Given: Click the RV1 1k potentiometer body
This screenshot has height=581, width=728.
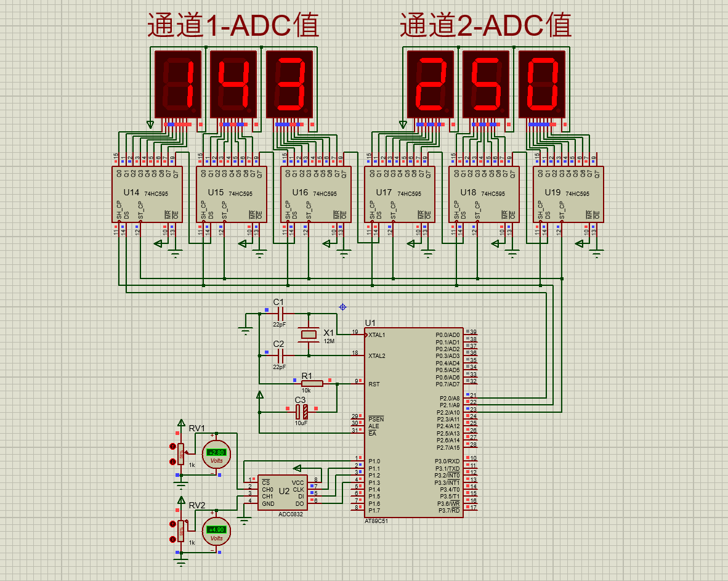Looking at the screenshot, I should (180, 454).
